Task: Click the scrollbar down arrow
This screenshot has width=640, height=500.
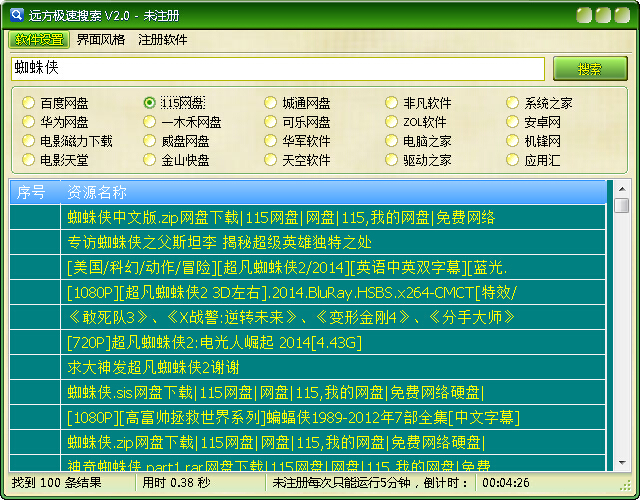Action: coord(622,463)
